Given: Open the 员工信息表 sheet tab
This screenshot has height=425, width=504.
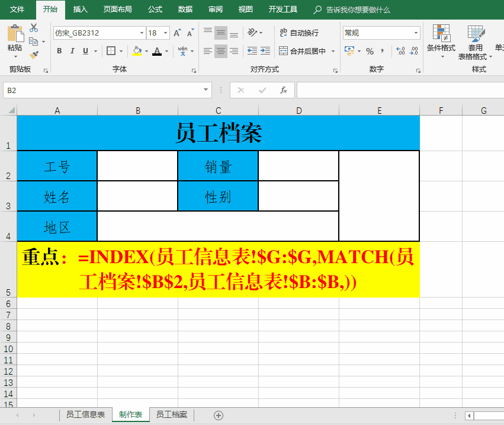Looking at the screenshot, I should pyautogui.click(x=85, y=414).
